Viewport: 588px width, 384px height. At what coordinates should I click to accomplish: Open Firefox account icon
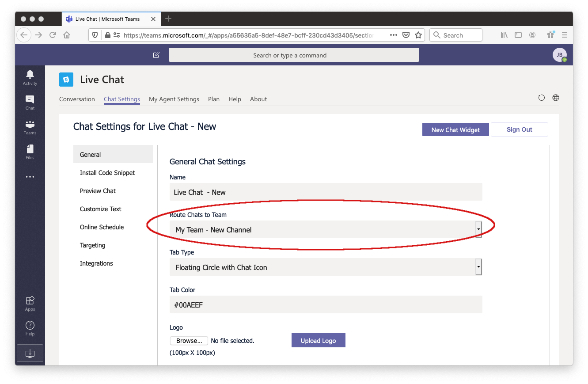(x=532, y=35)
